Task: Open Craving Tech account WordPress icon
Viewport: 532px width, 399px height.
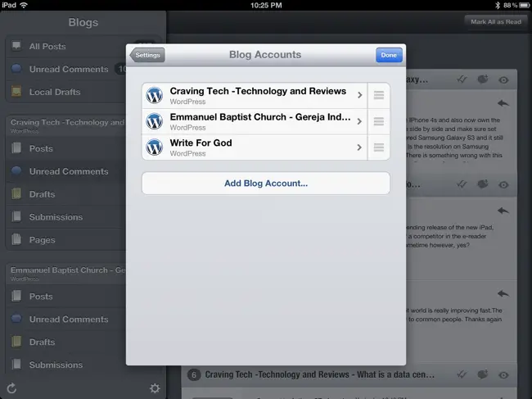Action: [x=155, y=95]
